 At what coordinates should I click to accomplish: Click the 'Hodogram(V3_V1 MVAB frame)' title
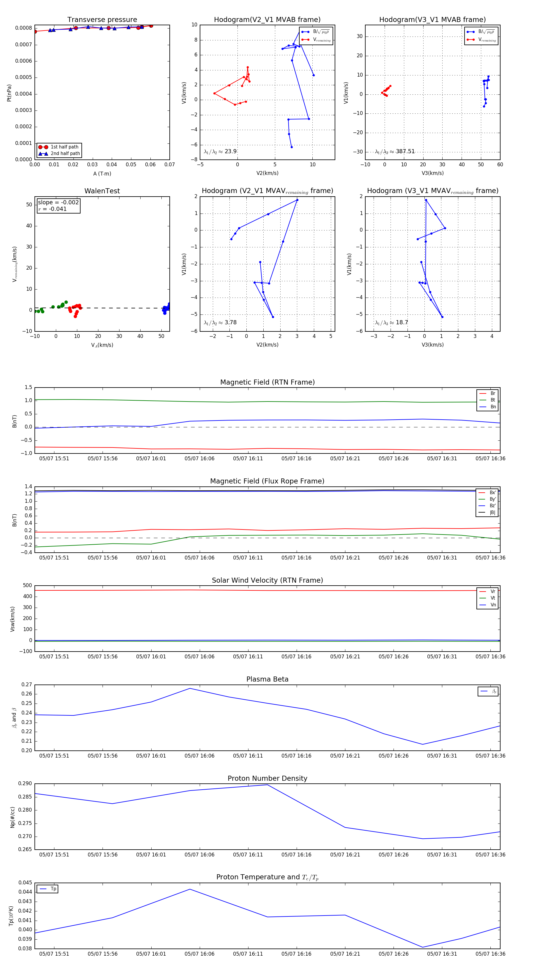(x=432, y=20)
